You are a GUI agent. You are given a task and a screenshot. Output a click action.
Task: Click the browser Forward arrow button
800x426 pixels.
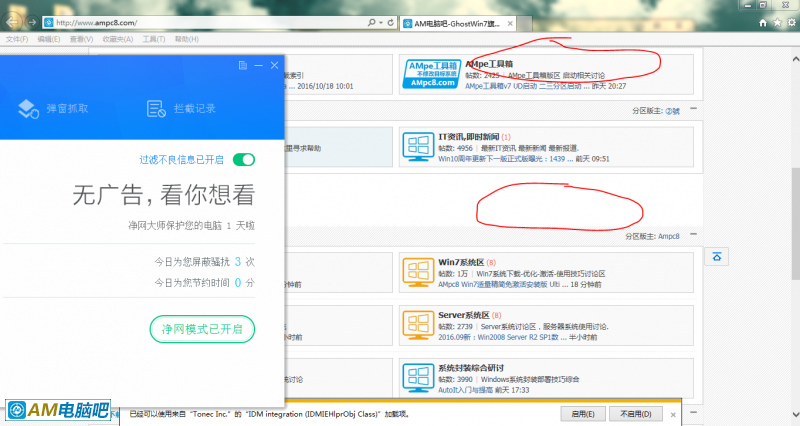coord(32,22)
